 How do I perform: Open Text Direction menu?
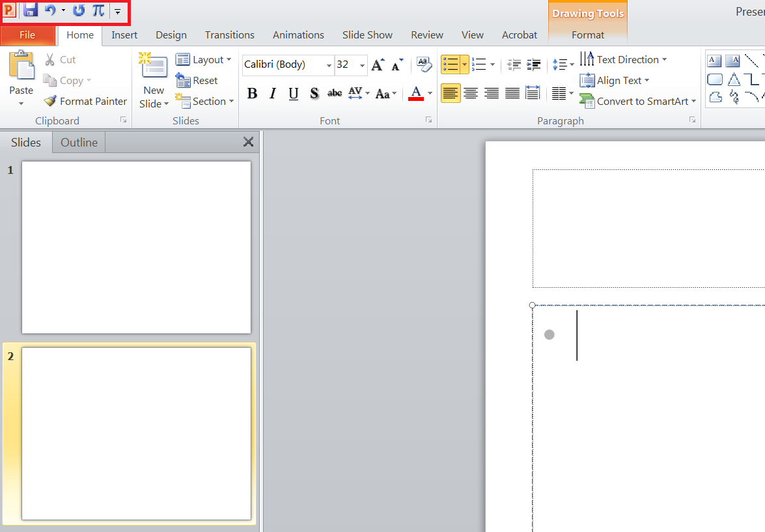pyautogui.click(x=623, y=59)
